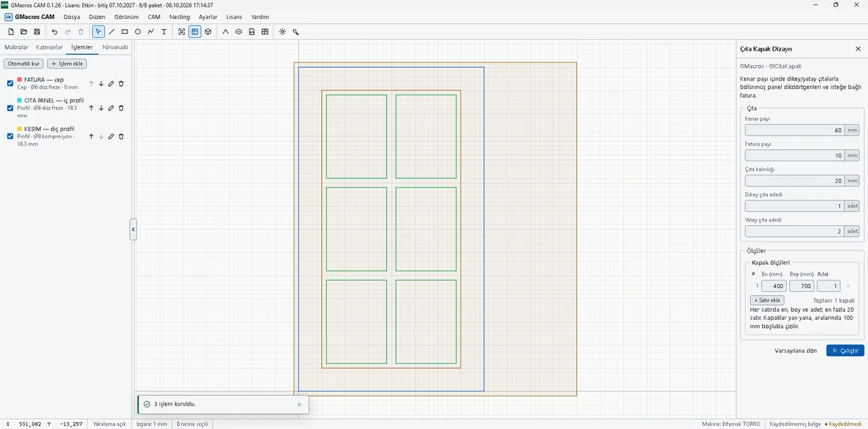
Task: Edit the CITA PANEL operation
Action: [111, 108]
